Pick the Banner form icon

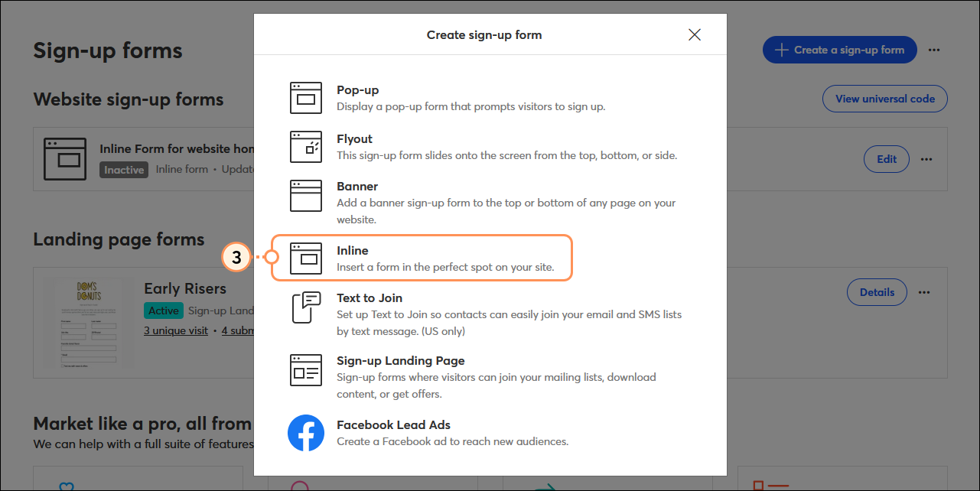click(x=306, y=196)
